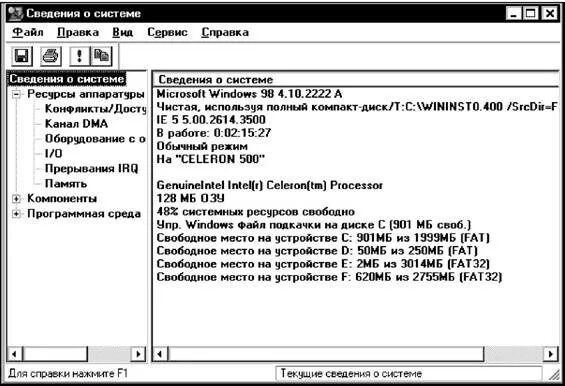Image resolution: width=565 pixels, height=386 pixels.
Task: Click the exclamation mark toolbar icon
Action: (x=80, y=56)
